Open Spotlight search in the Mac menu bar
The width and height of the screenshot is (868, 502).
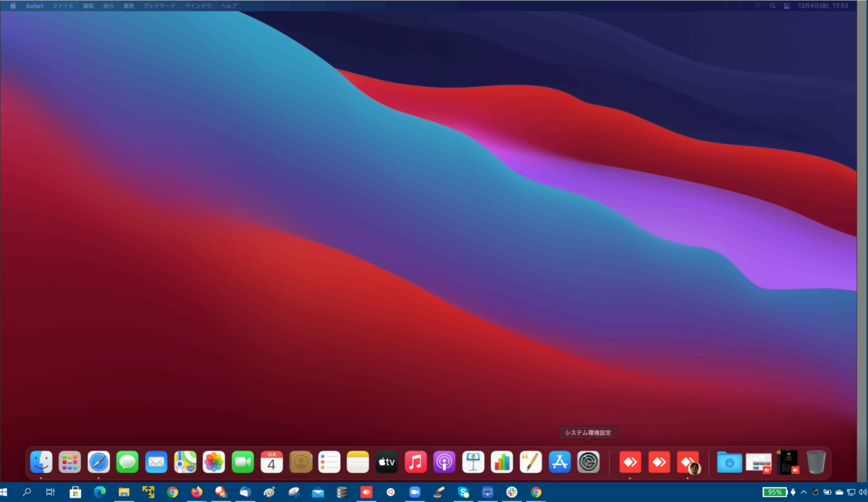(x=773, y=6)
